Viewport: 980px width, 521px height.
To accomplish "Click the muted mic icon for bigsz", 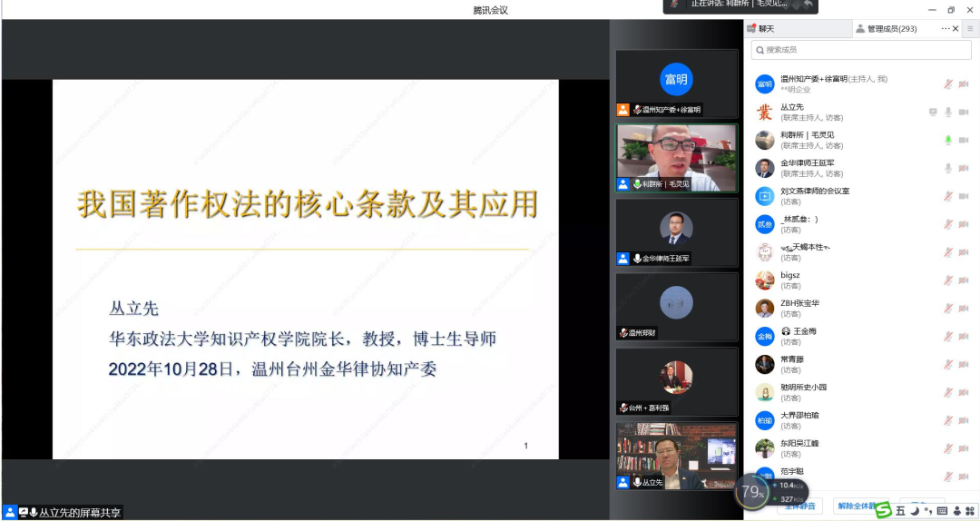I will click(x=948, y=280).
